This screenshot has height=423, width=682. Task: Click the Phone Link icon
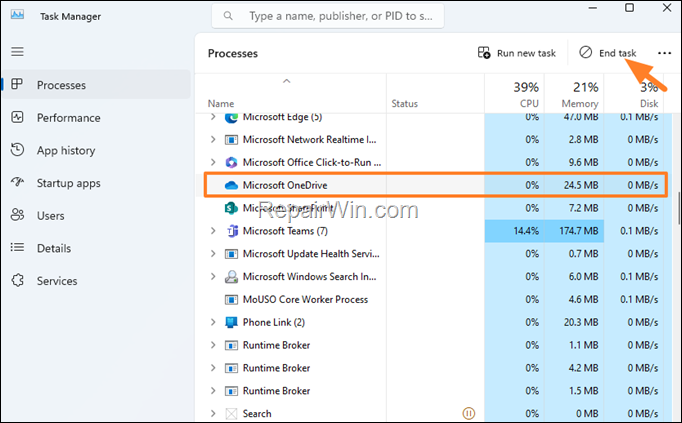[231, 322]
